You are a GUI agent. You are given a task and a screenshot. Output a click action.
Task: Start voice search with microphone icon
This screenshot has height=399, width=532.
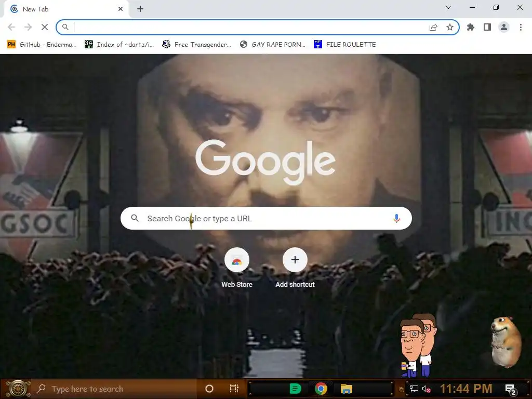[396, 218]
